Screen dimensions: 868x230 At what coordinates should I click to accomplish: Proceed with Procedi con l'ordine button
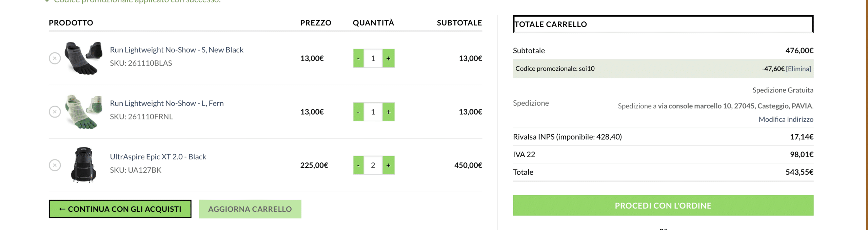pyautogui.click(x=663, y=206)
